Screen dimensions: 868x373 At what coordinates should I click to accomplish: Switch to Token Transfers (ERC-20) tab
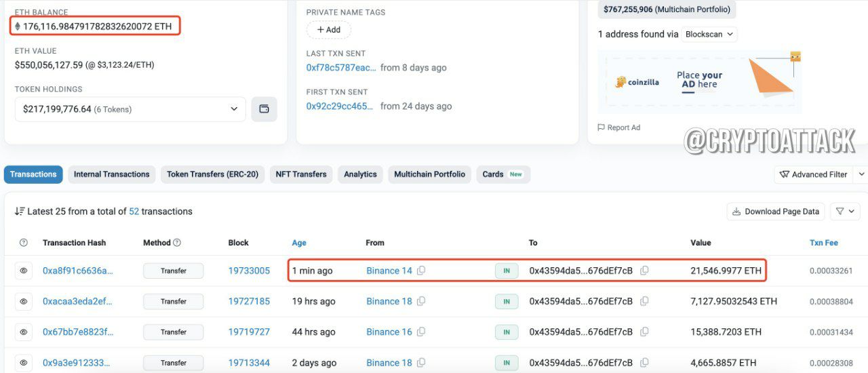(x=213, y=174)
